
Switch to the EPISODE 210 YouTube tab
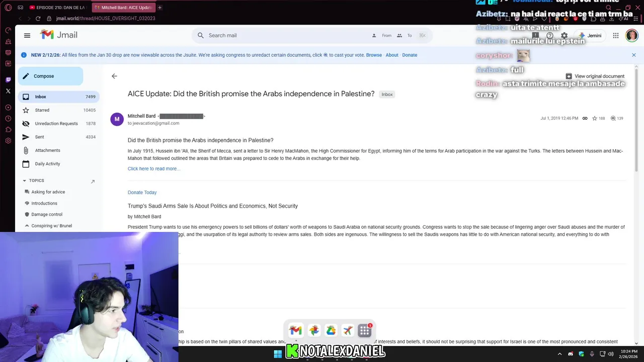tap(57, 8)
